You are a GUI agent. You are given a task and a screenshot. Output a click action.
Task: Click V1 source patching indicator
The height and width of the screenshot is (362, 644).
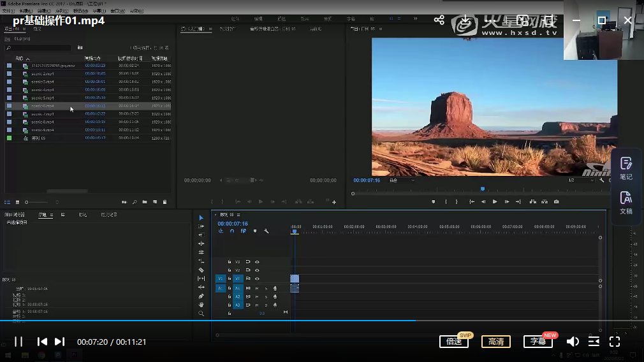point(221,279)
